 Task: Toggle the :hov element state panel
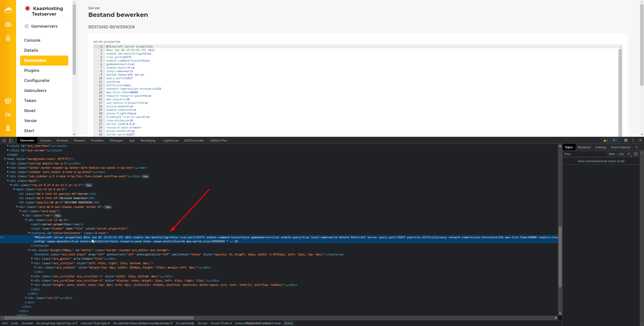click(x=612, y=154)
